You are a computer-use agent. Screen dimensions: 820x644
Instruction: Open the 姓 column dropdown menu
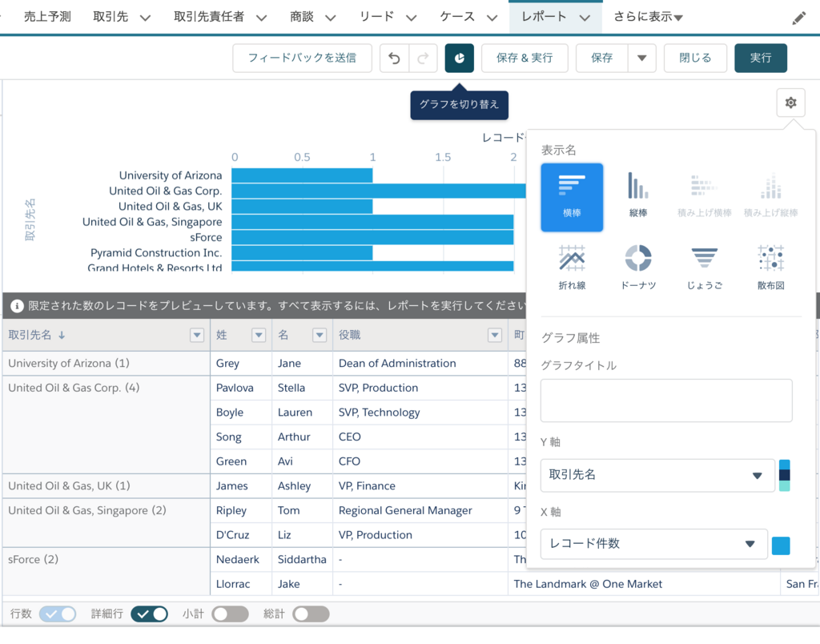[x=259, y=336]
